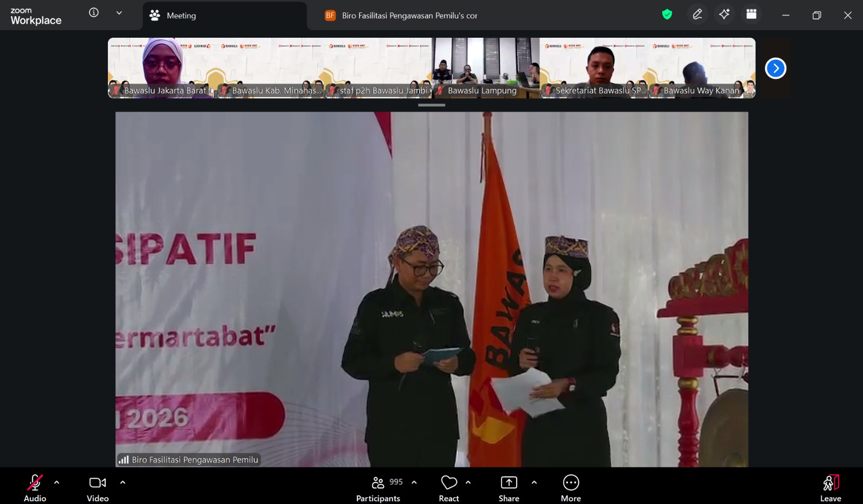The height and width of the screenshot is (504, 863).
Task: Select Bawaslu Lampung video thumbnail
Action: [x=485, y=68]
